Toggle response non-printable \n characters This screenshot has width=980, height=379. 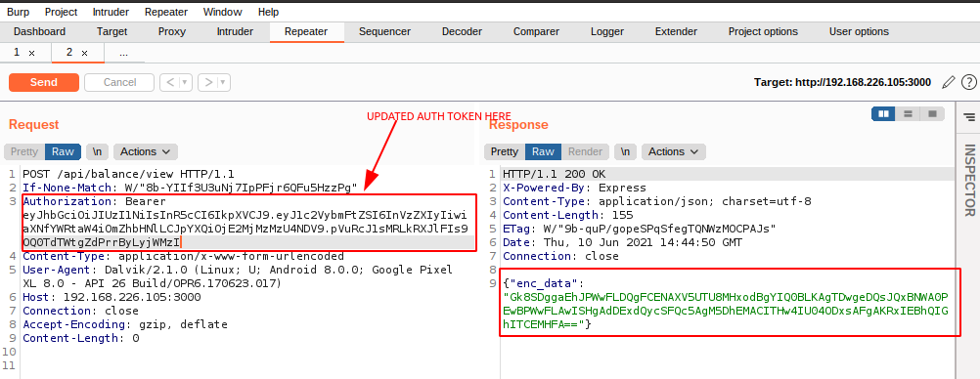tap(626, 151)
